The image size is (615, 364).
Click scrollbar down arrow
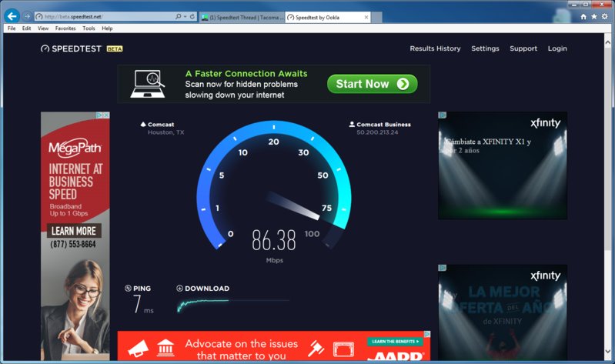607,352
